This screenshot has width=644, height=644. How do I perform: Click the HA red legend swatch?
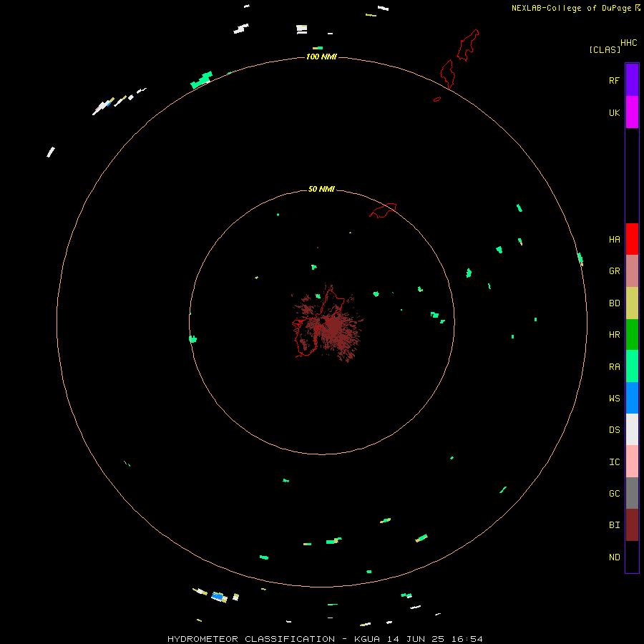click(x=632, y=239)
